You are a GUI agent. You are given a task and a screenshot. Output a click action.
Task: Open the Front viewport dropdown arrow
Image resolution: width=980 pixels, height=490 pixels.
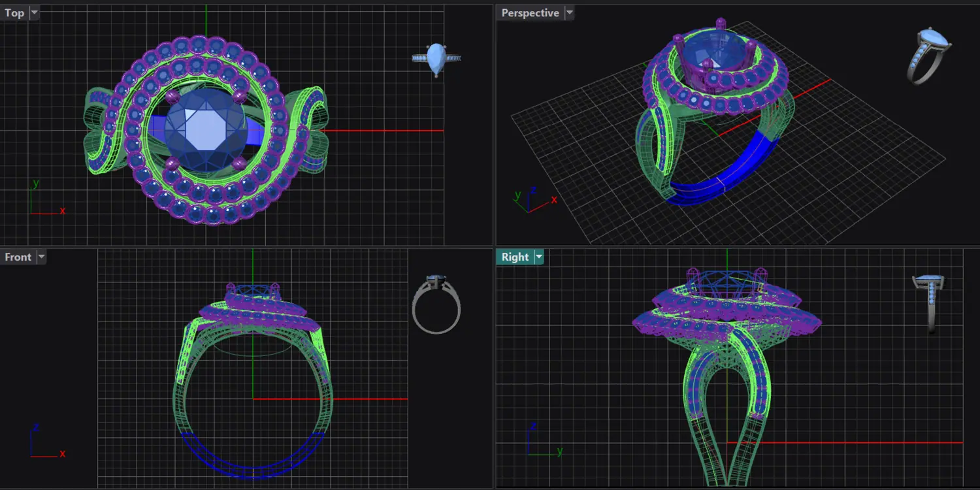click(41, 257)
